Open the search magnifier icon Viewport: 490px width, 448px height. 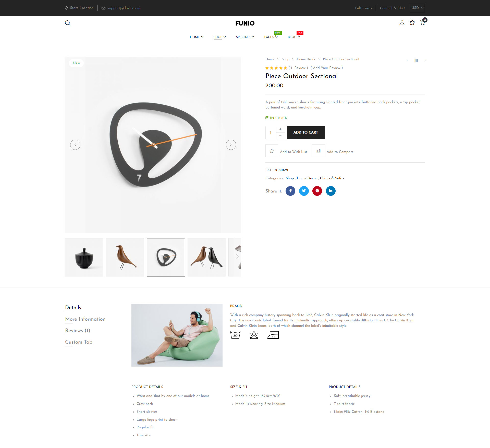[68, 23]
